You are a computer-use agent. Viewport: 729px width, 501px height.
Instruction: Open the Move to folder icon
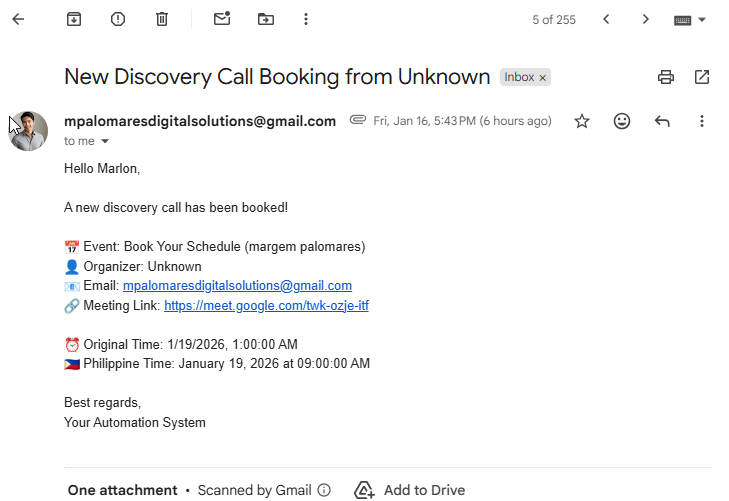coord(265,19)
